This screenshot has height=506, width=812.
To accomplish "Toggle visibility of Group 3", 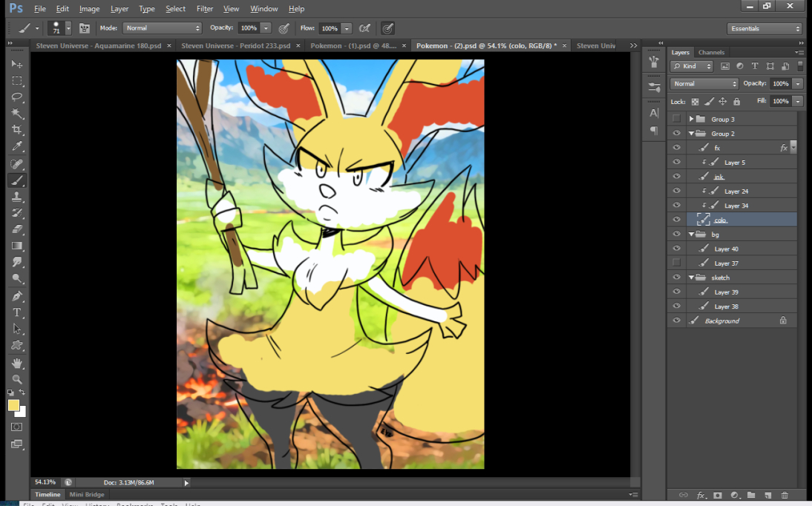I will pyautogui.click(x=676, y=119).
